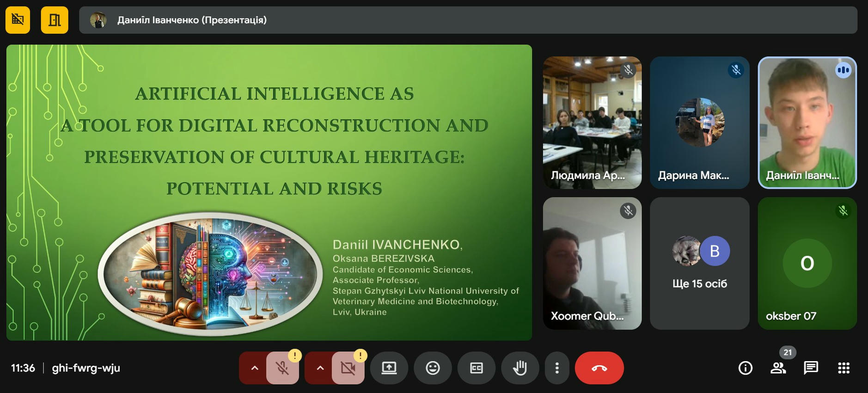Open the in-call chat panel
868x393 pixels.
tap(811, 368)
